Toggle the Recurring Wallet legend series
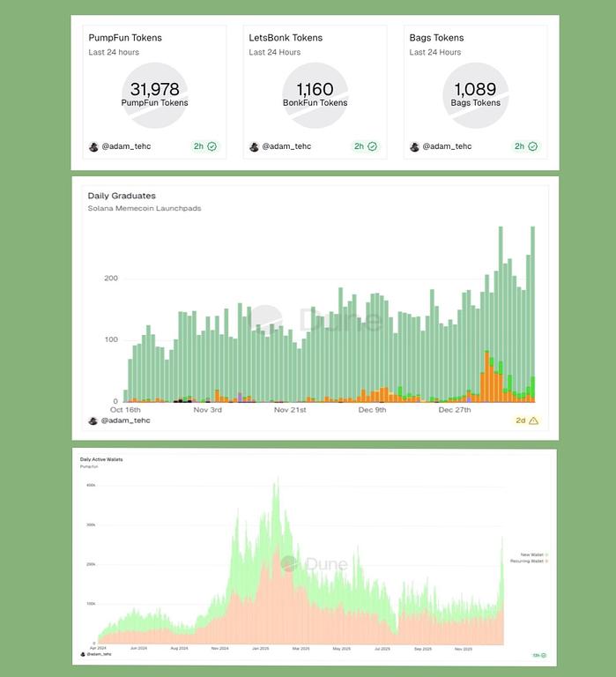 [x=529, y=562]
